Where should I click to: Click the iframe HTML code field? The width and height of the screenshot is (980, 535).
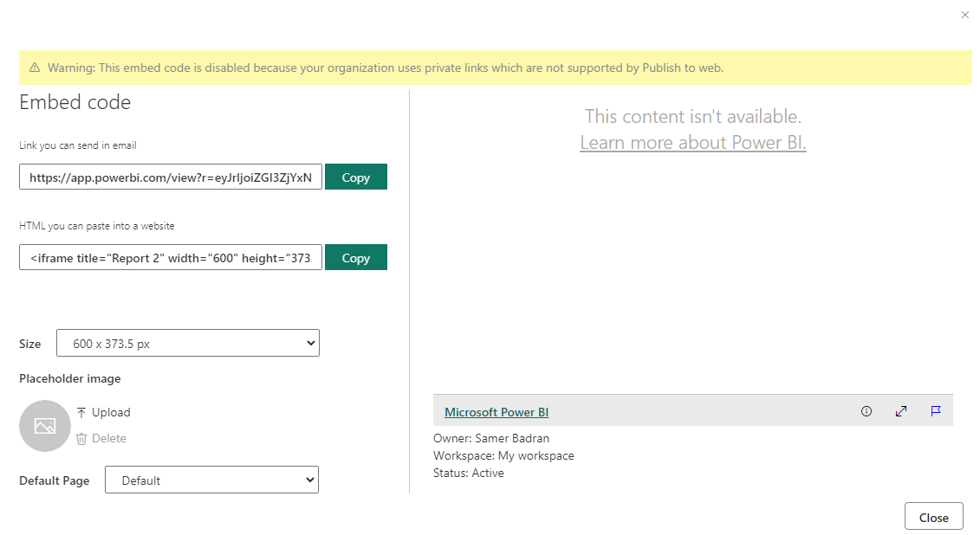(171, 258)
